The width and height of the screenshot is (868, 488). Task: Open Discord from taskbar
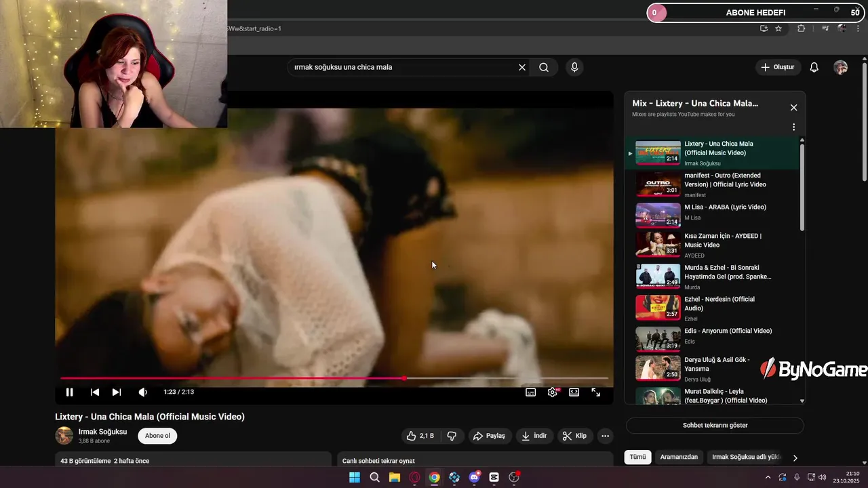(474, 477)
